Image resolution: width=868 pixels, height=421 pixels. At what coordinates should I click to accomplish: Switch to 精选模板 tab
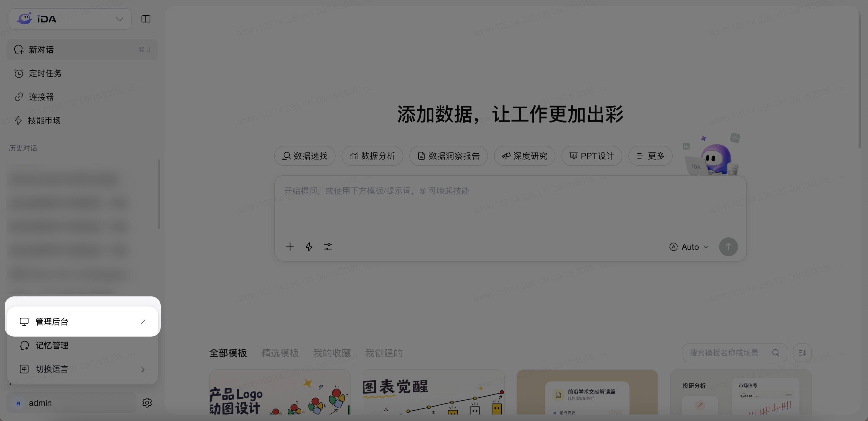[x=280, y=353]
